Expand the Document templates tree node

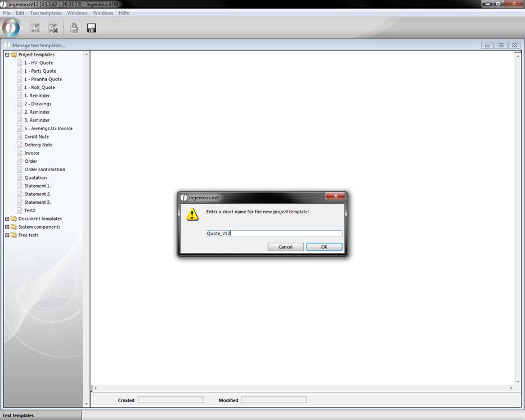click(7, 218)
